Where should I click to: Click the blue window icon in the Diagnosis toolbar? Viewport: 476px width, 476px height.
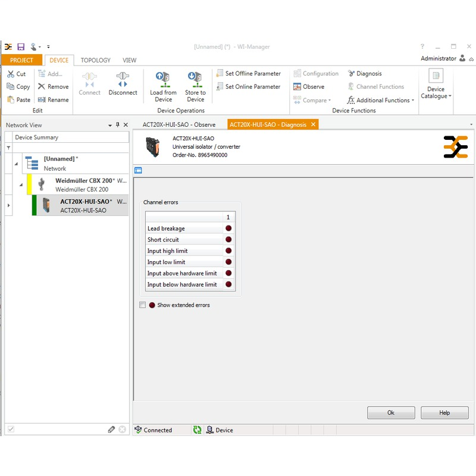click(x=138, y=170)
